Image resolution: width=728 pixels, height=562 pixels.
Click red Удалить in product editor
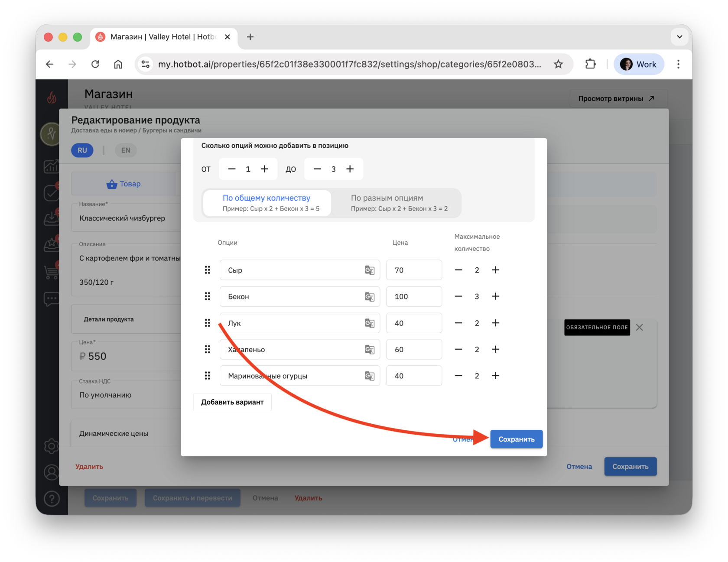[x=89, y=466]
